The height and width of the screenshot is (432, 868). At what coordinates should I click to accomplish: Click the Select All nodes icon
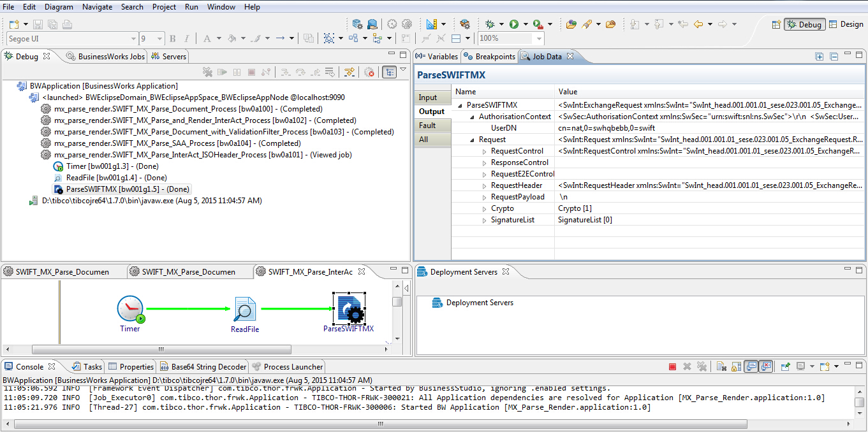[329, 38]
